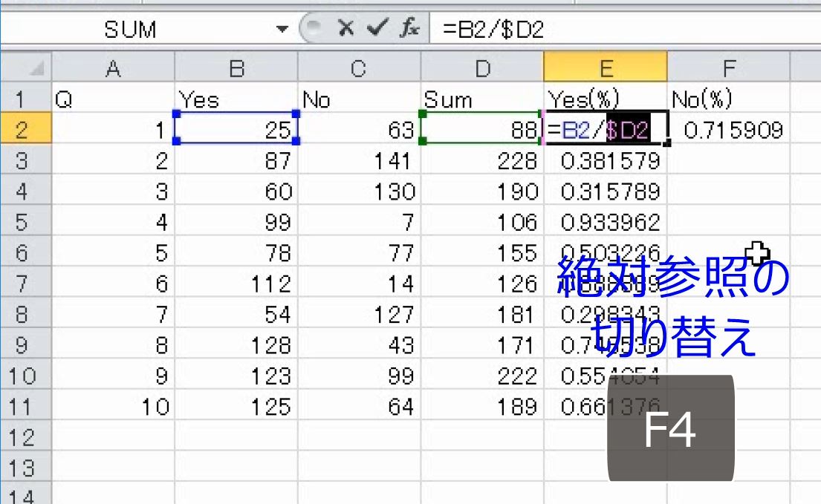Click cell F2 showing 0.715909
The image size is (821, 504).
(x=728, y=128)
